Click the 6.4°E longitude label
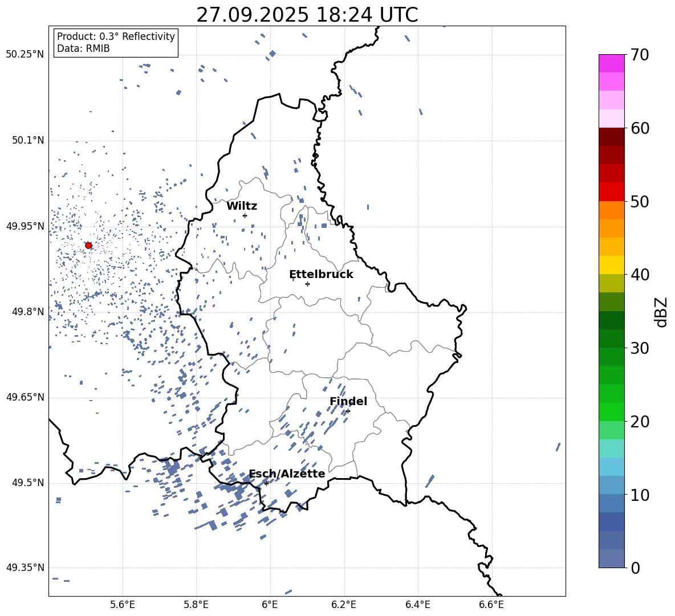This screenshot has height=616, width=675. (417, 605)
